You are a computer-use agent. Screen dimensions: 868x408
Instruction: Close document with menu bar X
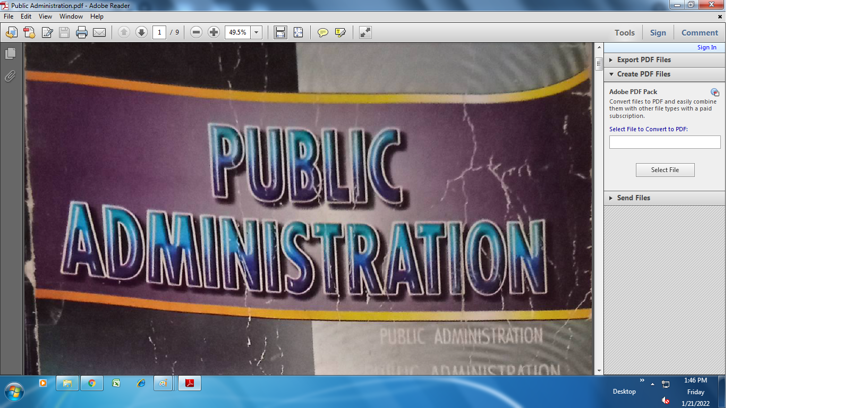coord(720,16)
